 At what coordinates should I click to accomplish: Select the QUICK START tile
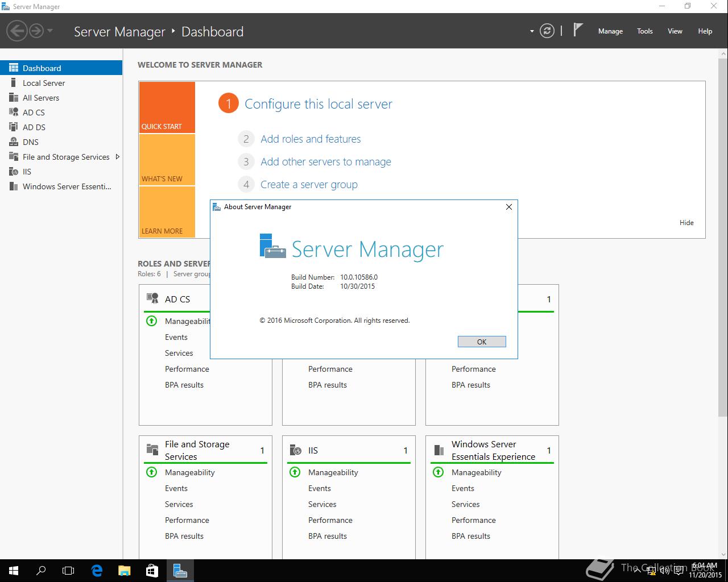(167, 107)
